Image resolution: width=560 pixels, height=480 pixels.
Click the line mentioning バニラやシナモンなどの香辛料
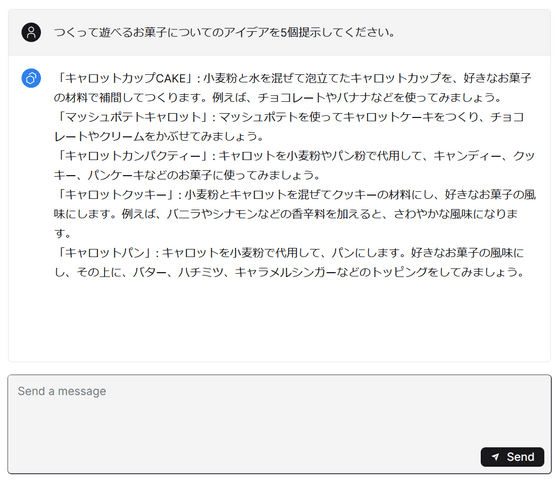click(x=286, y=214)
